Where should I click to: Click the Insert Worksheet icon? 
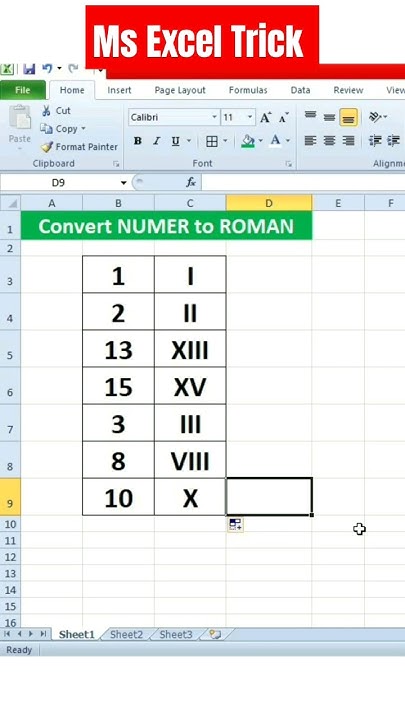point(215,635)
